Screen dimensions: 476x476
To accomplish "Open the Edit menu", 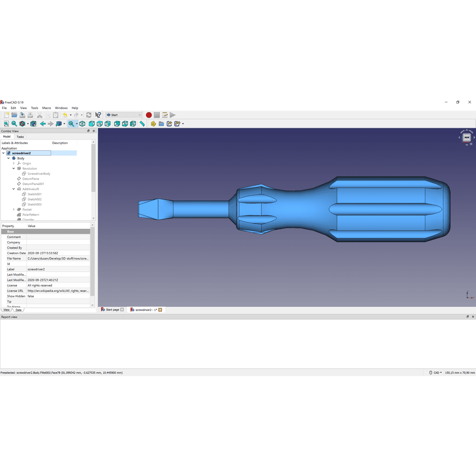I will point(13,108).
